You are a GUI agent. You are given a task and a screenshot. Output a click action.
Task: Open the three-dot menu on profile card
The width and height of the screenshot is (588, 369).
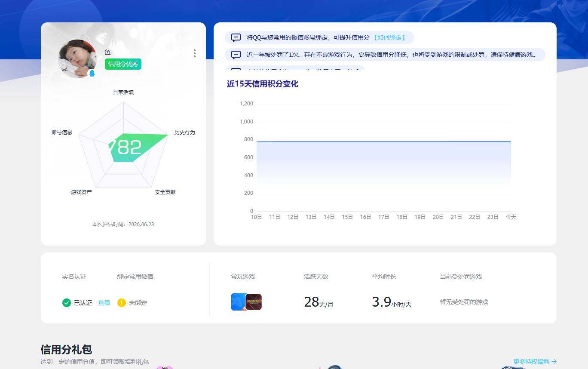coord(195,53)
